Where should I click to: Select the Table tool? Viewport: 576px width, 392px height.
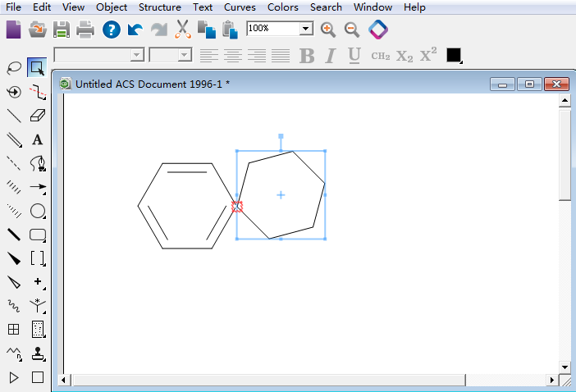click(x=14, y=330)
